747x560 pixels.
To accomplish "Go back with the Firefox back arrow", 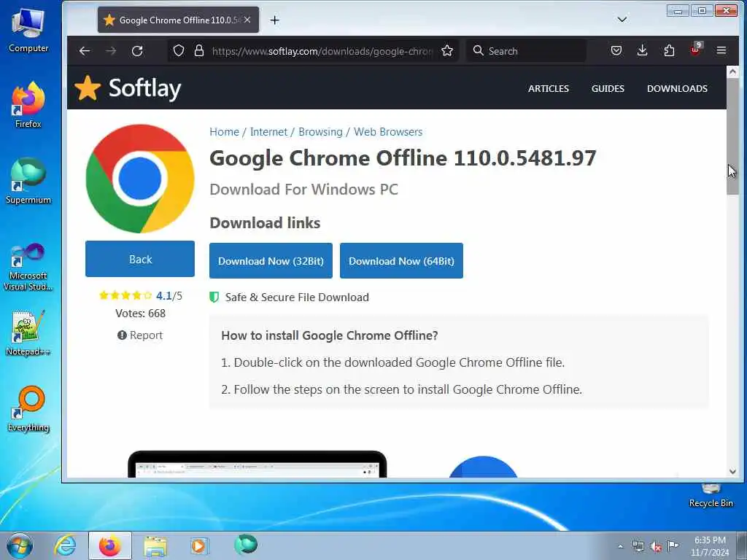I will [85, 51].
